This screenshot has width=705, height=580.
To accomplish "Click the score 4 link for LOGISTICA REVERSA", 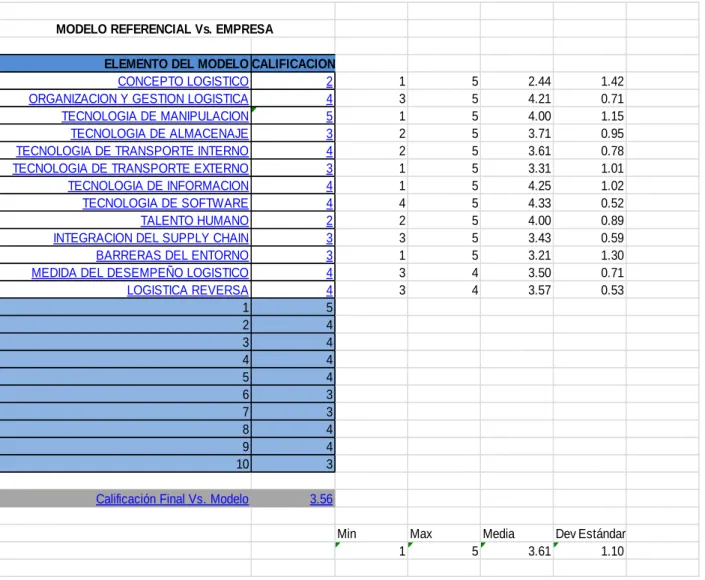I will 329,290.
